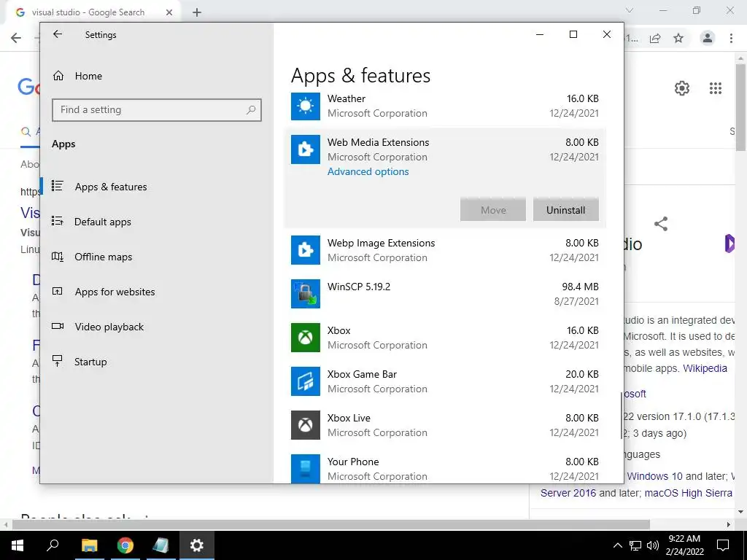747x560 pixels.
Task: Bookmark the page with star icon
Action: 678,38
